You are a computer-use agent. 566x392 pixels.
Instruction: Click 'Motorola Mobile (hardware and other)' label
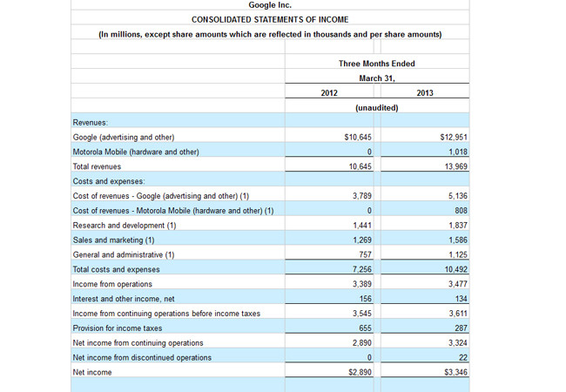coord(136,152)
